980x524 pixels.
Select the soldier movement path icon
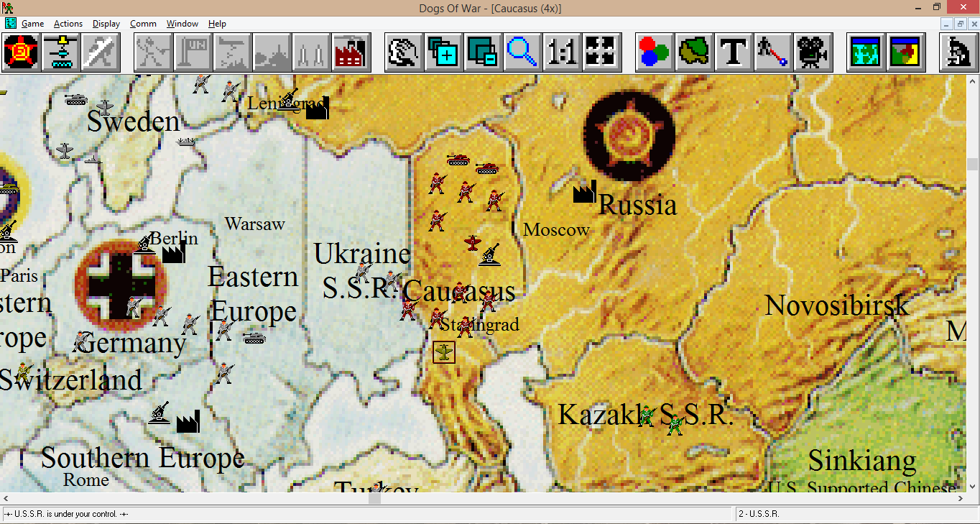[774, 52]
